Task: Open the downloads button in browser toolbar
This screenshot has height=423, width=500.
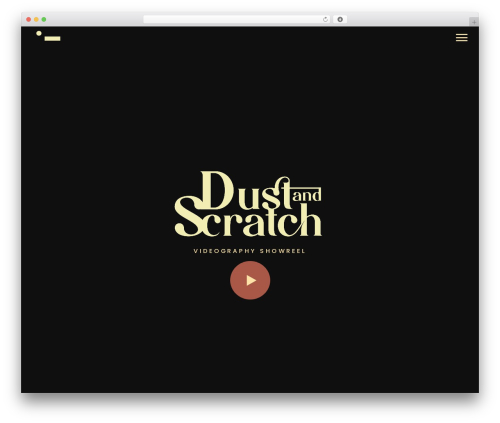Action: [x=340, y=20]
